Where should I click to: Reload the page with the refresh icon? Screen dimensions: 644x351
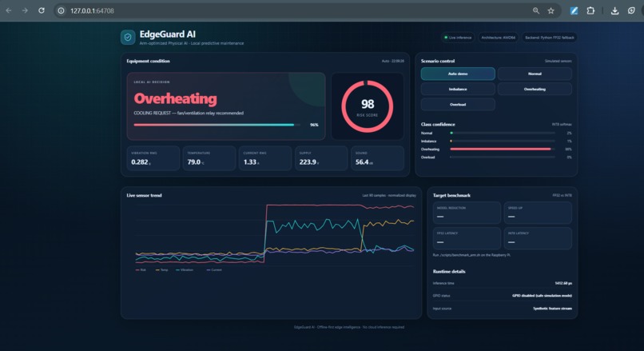pos(42,10)
